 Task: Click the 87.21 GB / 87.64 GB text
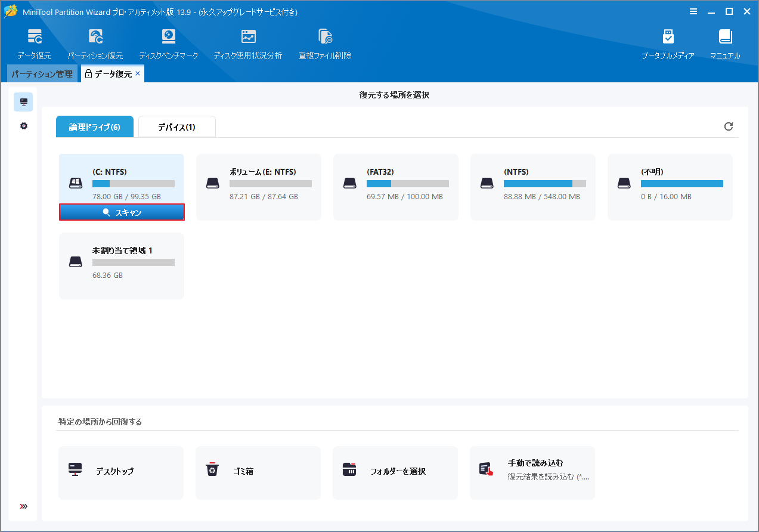point(264,197)
